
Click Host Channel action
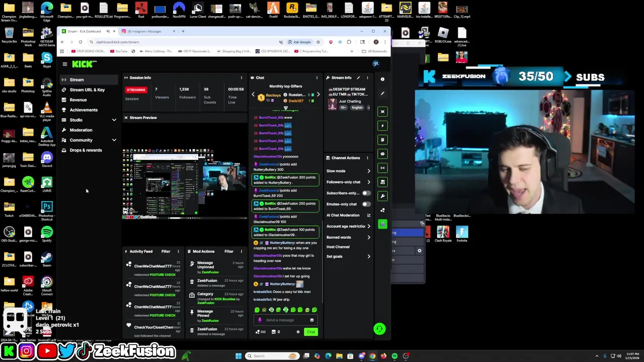click(x=338, y=247)
